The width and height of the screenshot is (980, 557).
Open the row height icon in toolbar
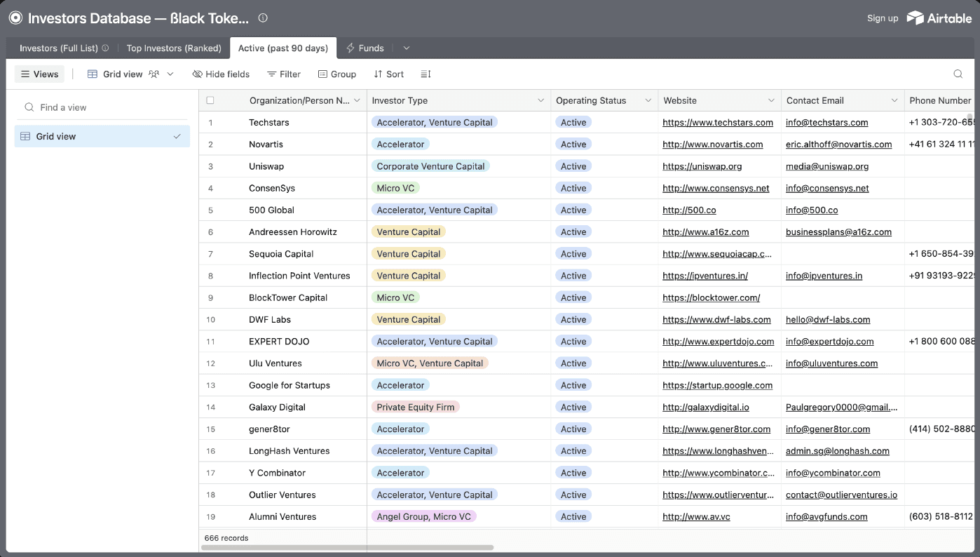coord(426,74)
